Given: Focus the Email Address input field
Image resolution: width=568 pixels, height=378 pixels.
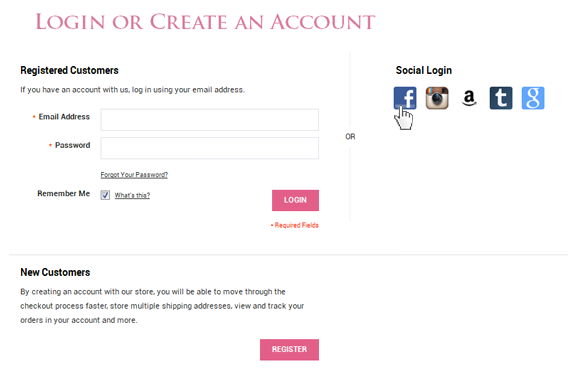Looking at the screenshot, I should click(x=210, y=120).
